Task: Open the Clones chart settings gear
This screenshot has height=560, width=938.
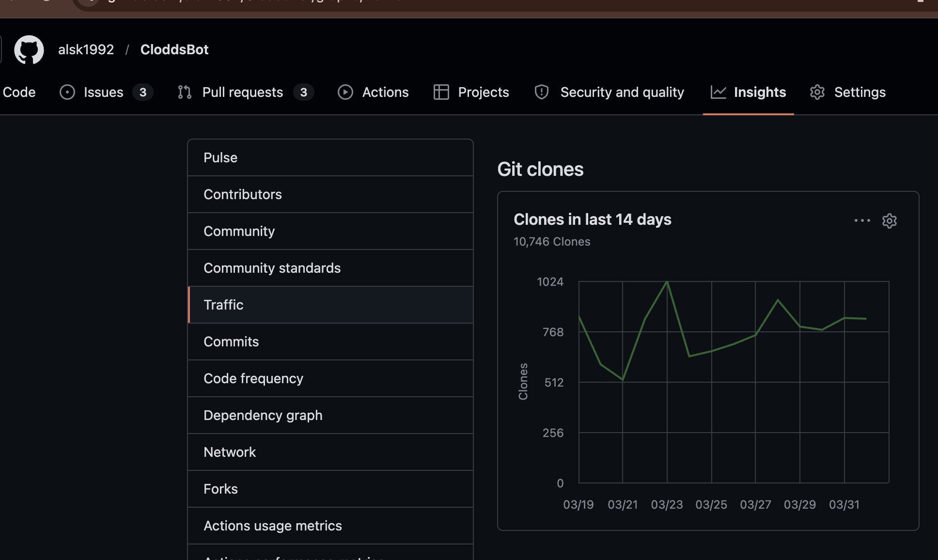Action: point(890,221)
